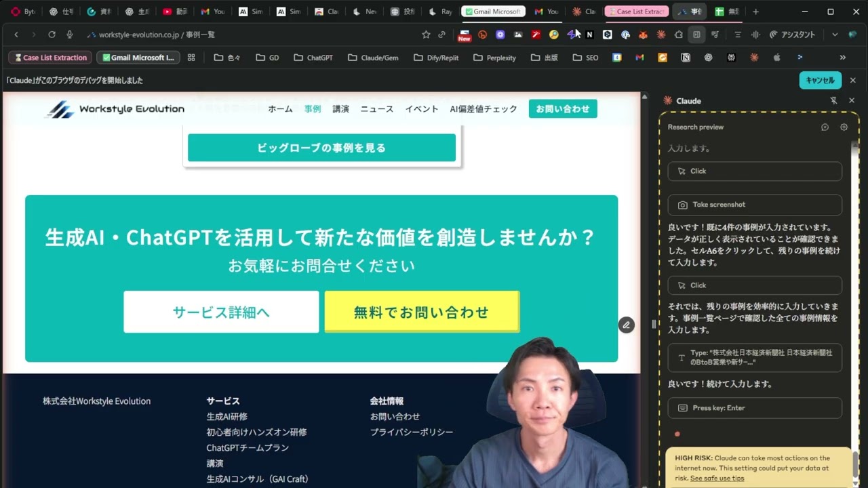
Task: Open the AI偏差値チェック navigation item
Action: [x=484, y=109]
